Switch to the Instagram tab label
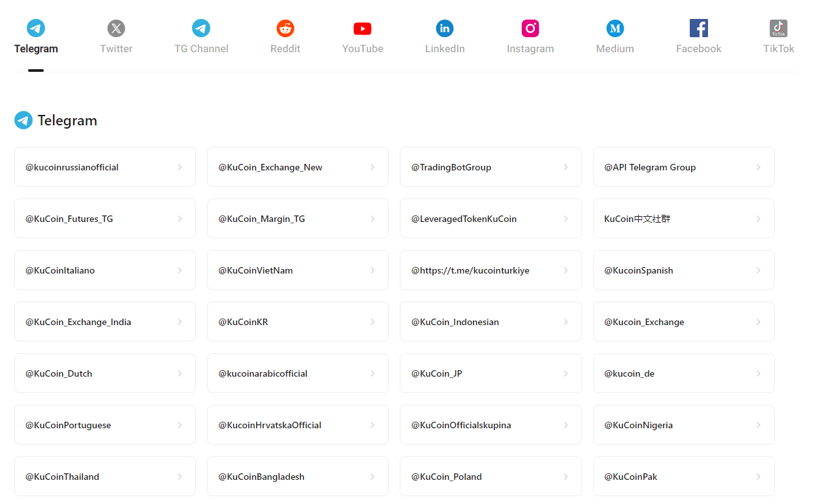This screenshot has height=504, width=823. [530, 49]
